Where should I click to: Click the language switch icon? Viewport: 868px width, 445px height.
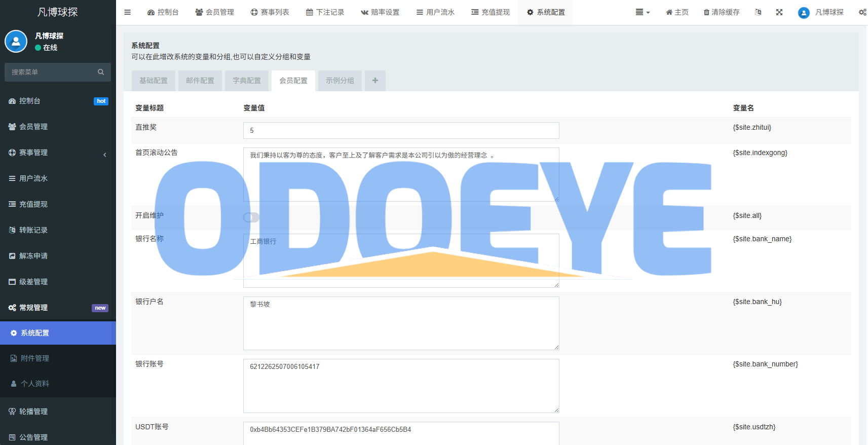(758, 12)
